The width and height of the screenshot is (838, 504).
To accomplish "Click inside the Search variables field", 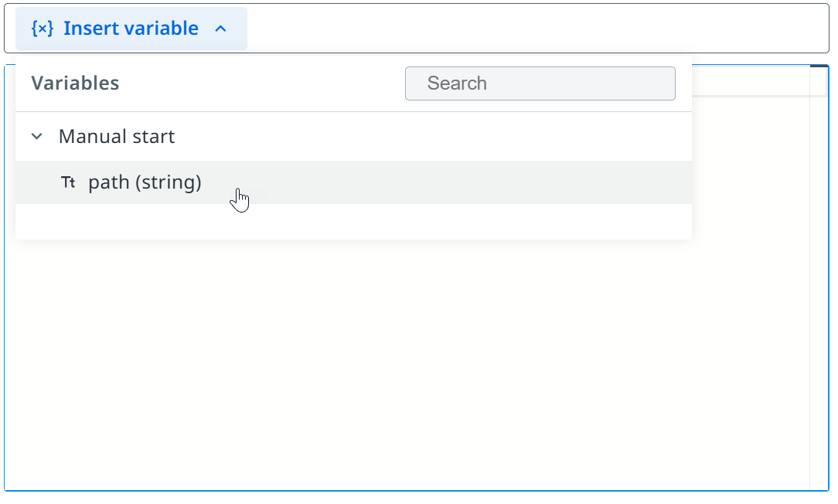I will [x=540, y=83].
